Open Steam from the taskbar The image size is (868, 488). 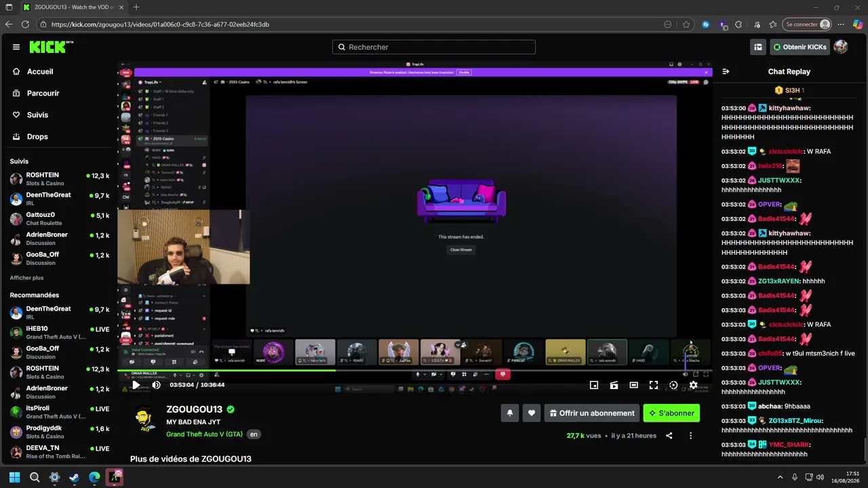click(74, 477)
